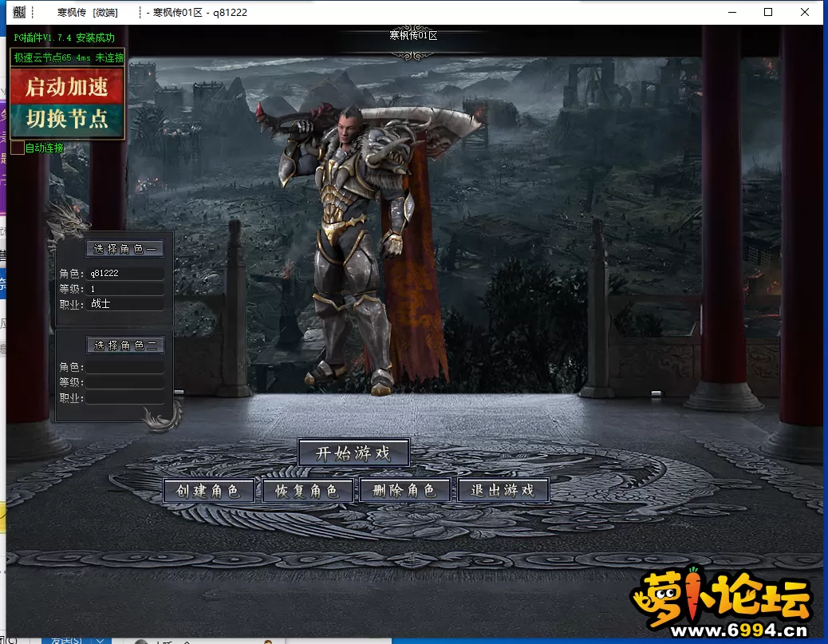The image size is (828, 644).
Task: Click the character name field q81222
Action: tap(126, 273)
